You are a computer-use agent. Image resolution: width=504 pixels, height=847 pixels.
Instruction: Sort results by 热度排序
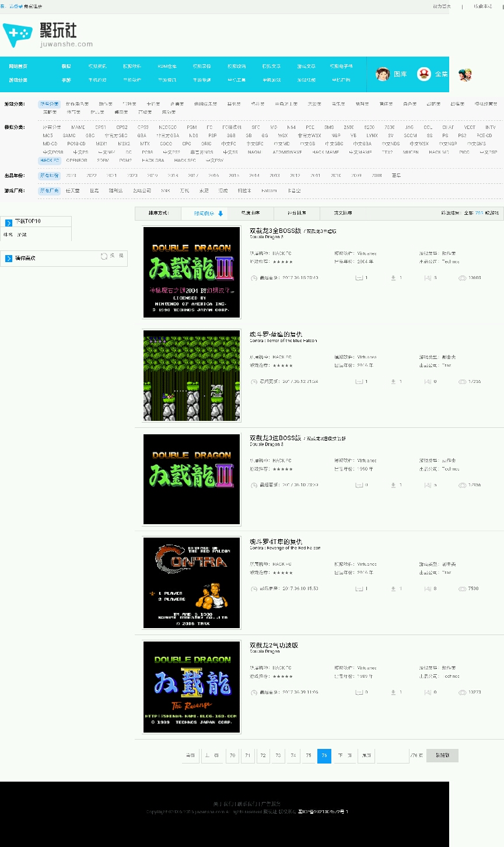pos(250,213)
